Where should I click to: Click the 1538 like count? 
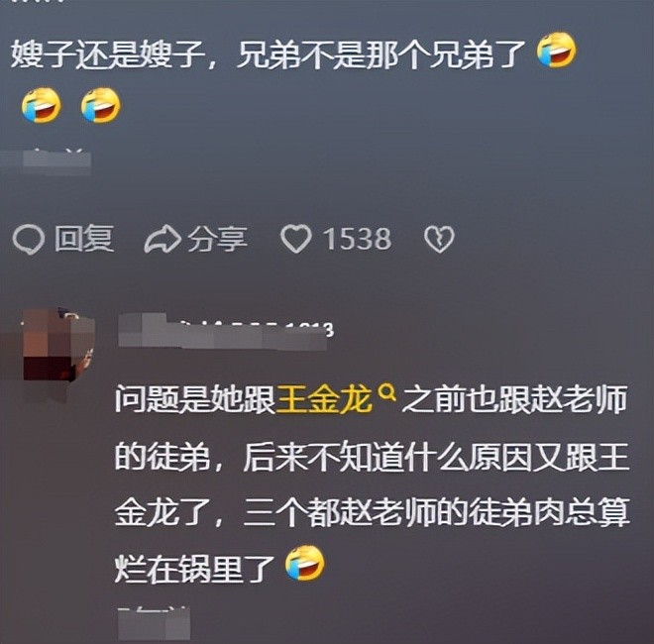point(358,239)
